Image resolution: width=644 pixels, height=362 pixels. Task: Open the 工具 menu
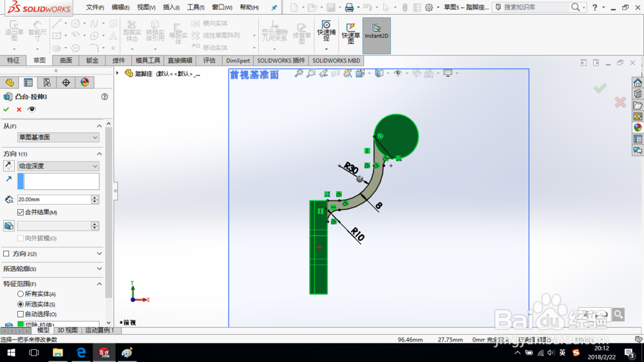(x=196, y=7)
